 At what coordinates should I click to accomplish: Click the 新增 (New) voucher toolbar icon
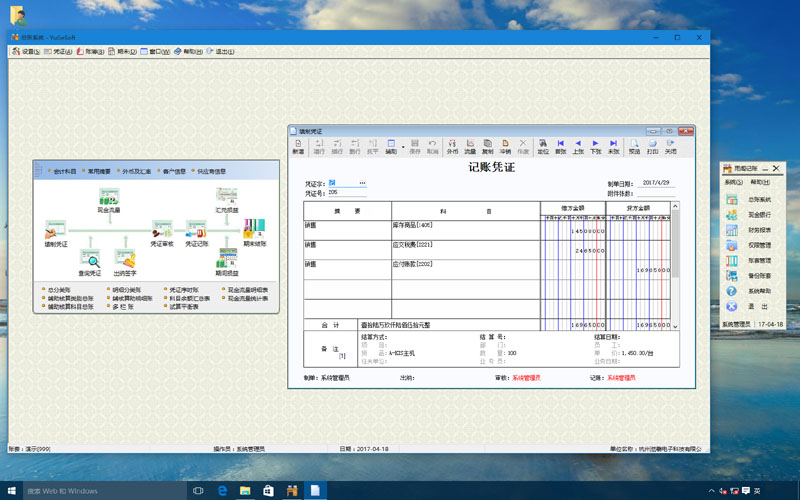[298, 146]
